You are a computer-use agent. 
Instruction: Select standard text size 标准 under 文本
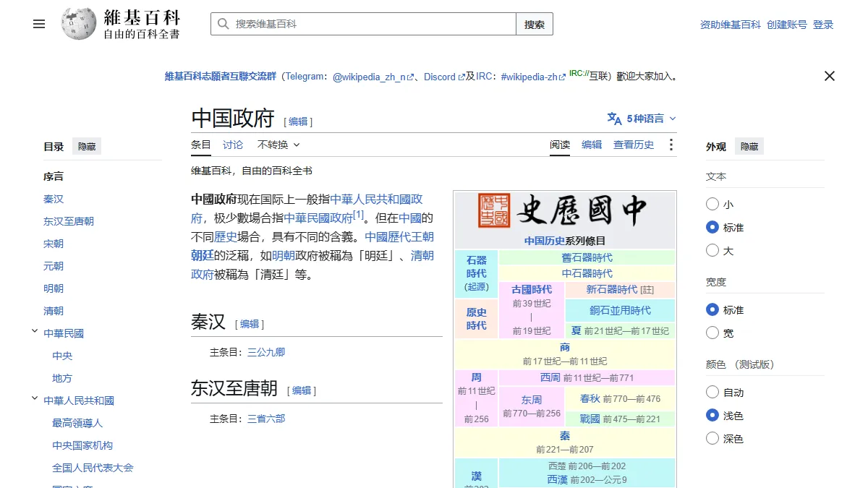pos(712,228)
